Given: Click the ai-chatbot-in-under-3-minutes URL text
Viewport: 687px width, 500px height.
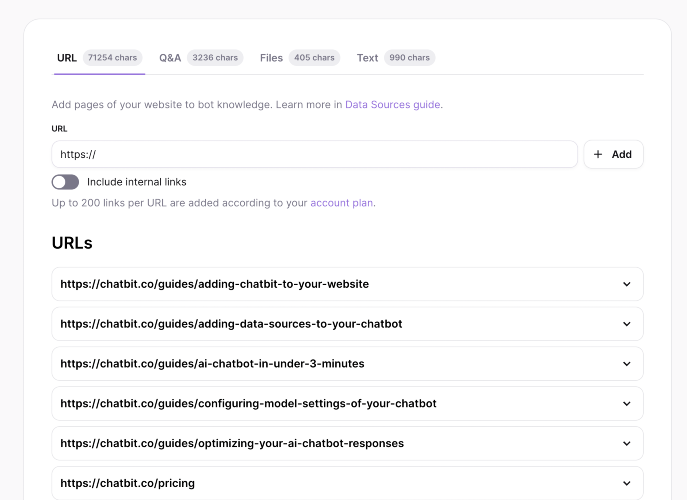Looking at the screenshot, I should (x=212, y=364).
